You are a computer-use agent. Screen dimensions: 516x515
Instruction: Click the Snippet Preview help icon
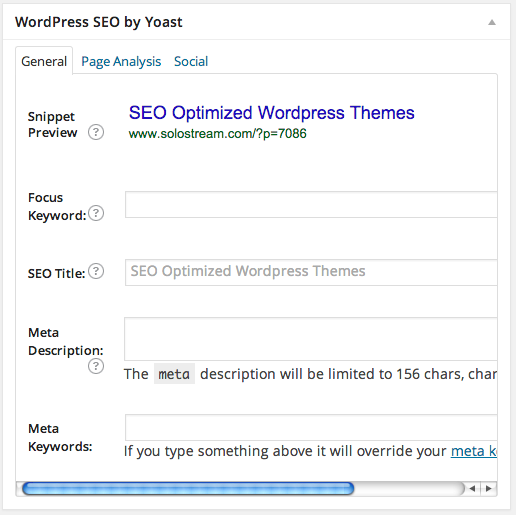coord(96,132)
